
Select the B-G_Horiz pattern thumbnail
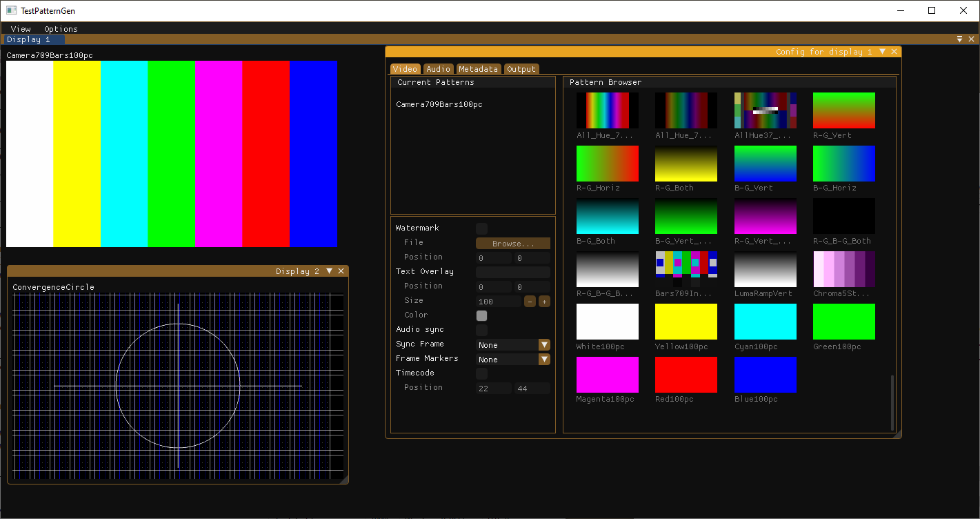(x=844, y=164)
